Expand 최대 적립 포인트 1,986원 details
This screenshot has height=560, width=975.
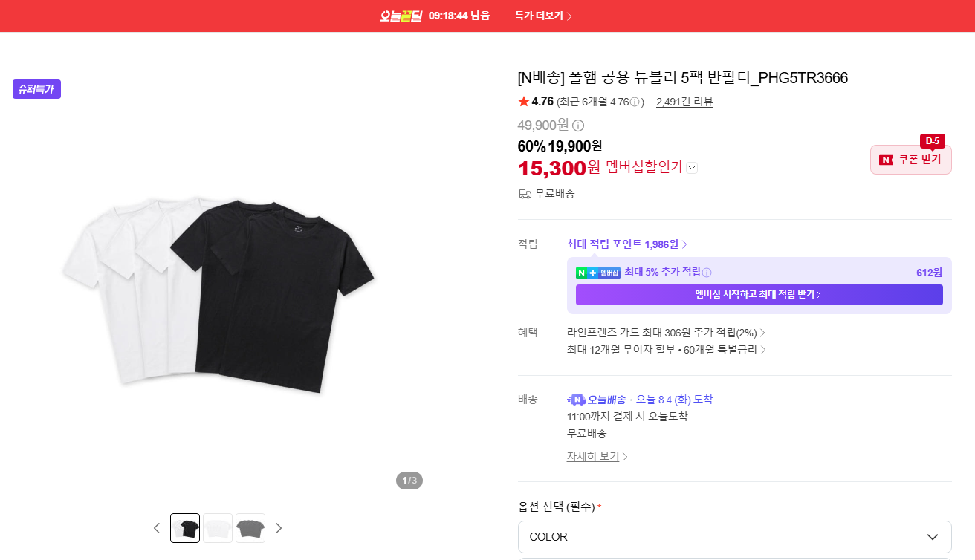627,244
